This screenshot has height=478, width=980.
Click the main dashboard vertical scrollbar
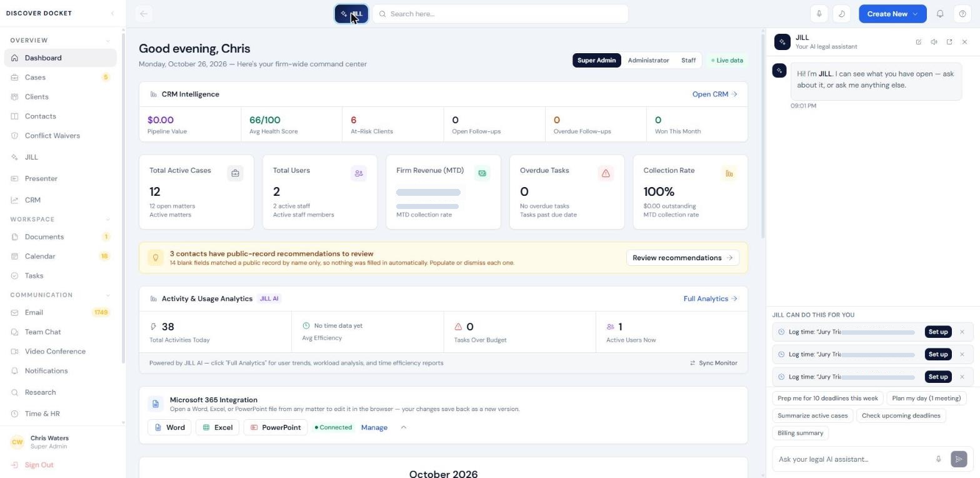pyautogui.click(x=762, y=135)
